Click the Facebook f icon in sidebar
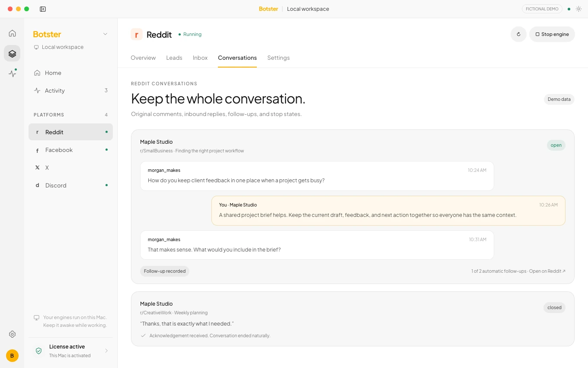The height and width of the screenshot is (368, 588). point(37,150)
